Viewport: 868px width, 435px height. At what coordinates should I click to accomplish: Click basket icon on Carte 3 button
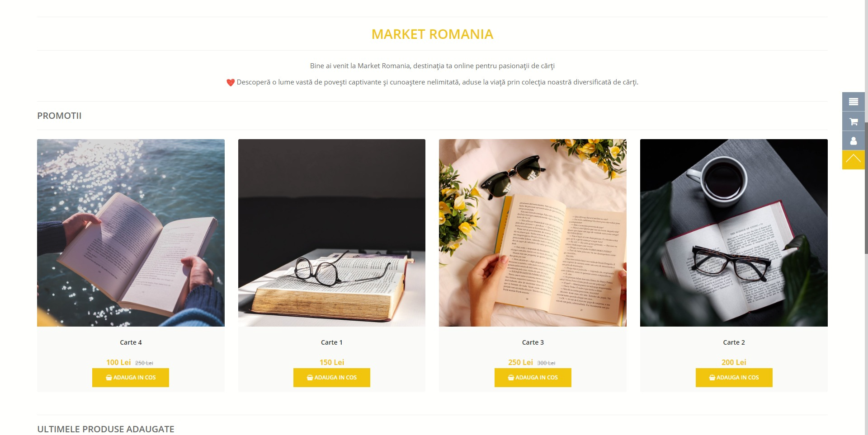pyautogui.click(x=511, y=378)
